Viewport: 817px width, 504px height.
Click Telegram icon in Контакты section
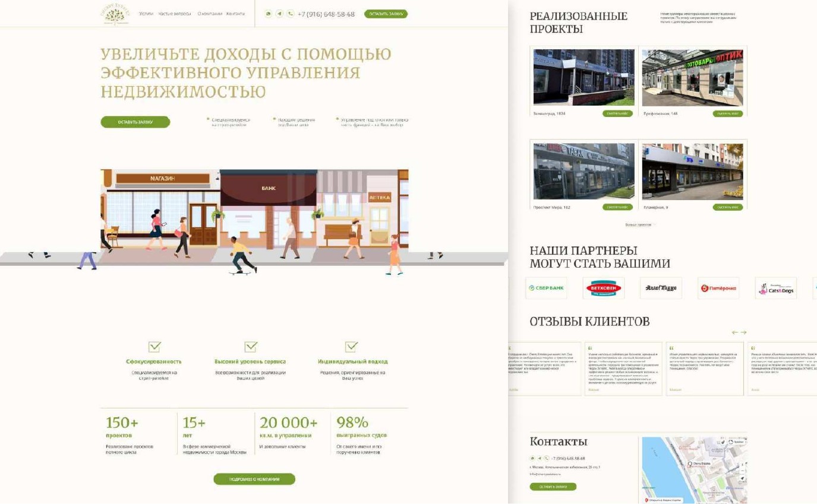[x=540, y=458]
